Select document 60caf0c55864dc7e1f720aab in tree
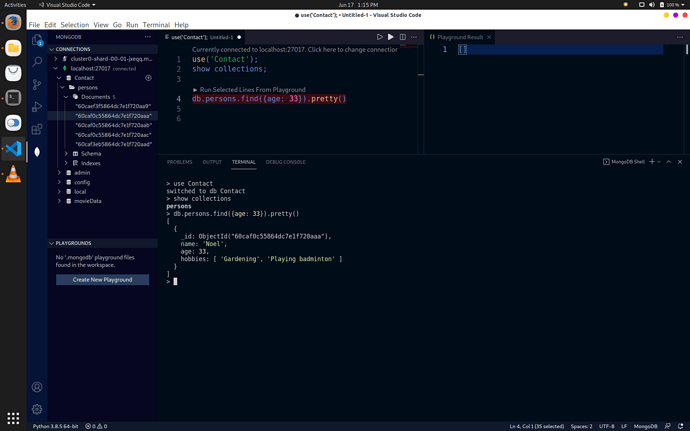The height and width of the screenshot is (431, 690). (113, 125)
